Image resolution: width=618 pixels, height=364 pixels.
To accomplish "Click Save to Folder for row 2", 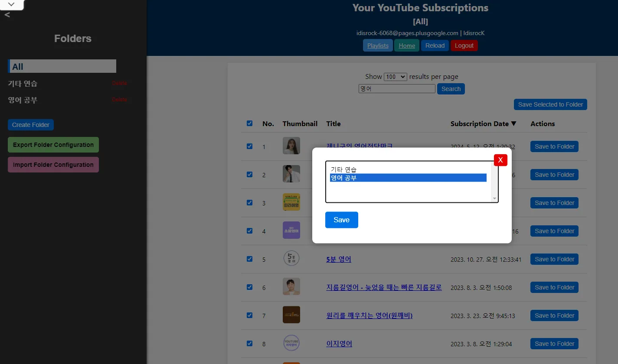I will 554,175.
